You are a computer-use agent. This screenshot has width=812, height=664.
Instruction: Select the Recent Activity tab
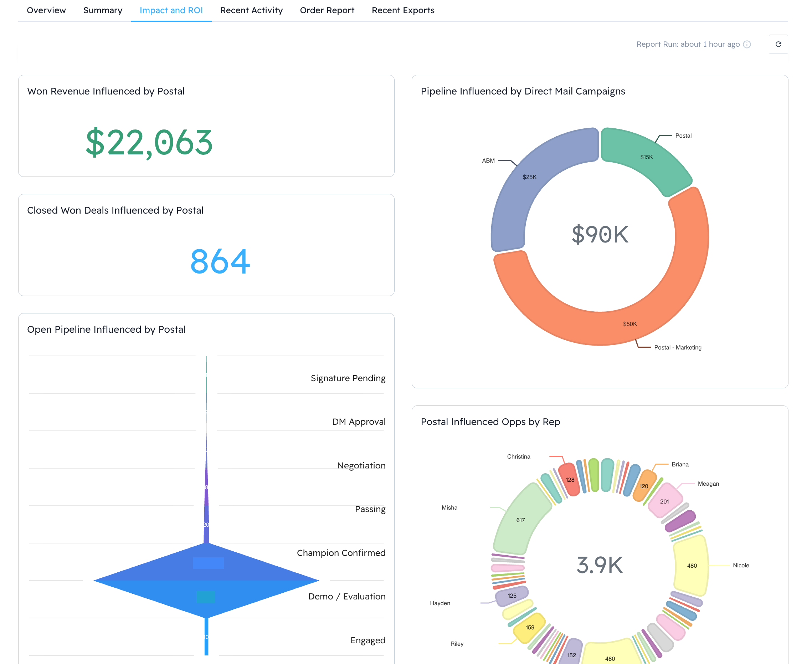click(x=251, y=10)
